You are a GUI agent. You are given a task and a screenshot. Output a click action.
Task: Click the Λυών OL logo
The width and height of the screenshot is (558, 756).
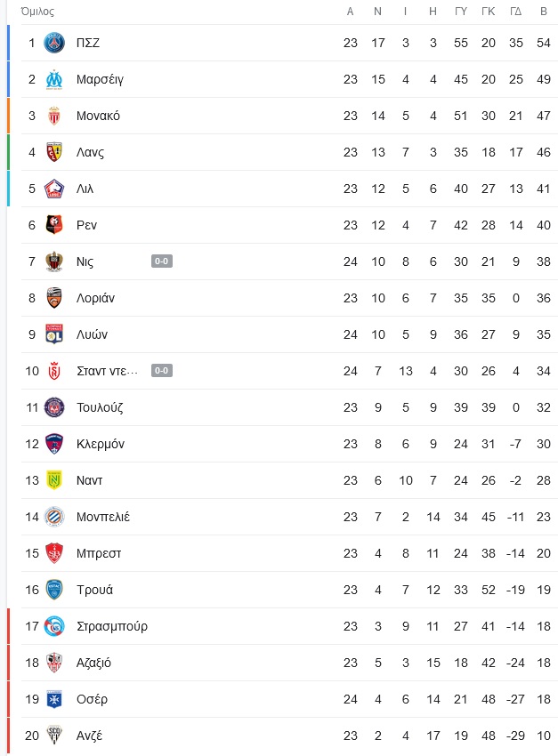[x=54, y=334]
